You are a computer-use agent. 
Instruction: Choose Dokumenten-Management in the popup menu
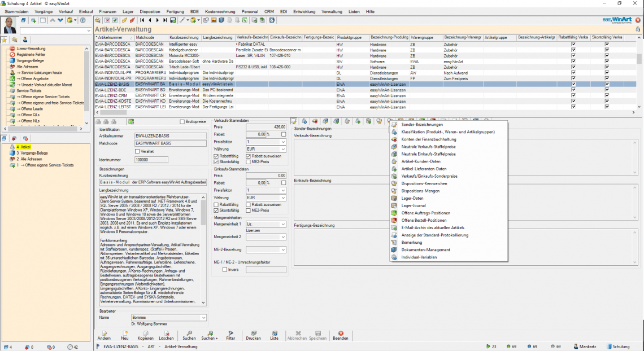(x=424, y=249)
